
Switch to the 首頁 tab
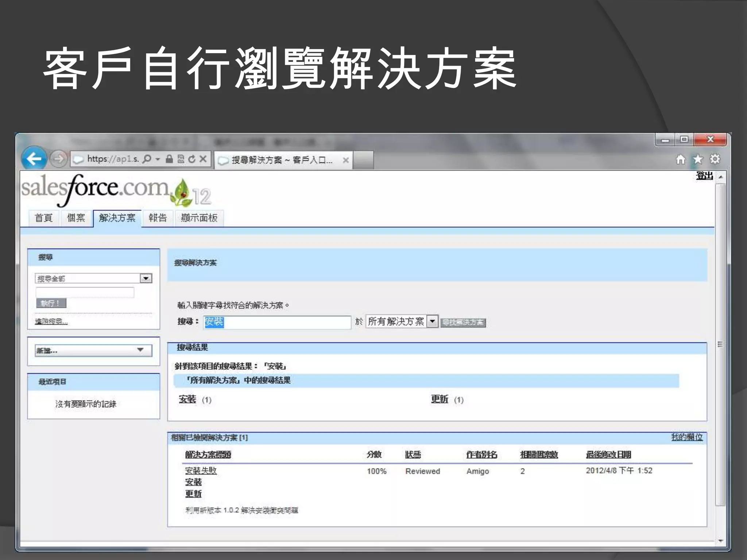(x=44, y=218)
